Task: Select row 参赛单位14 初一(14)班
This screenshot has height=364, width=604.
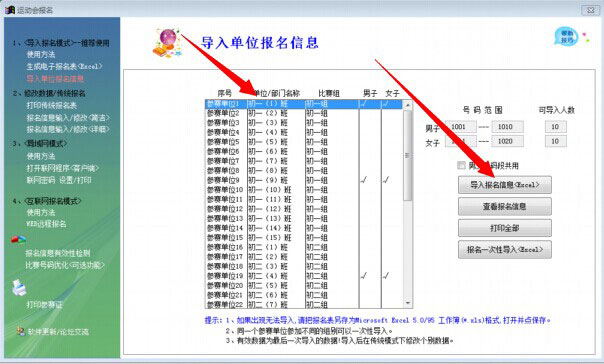Action: (x=304, y=228)
